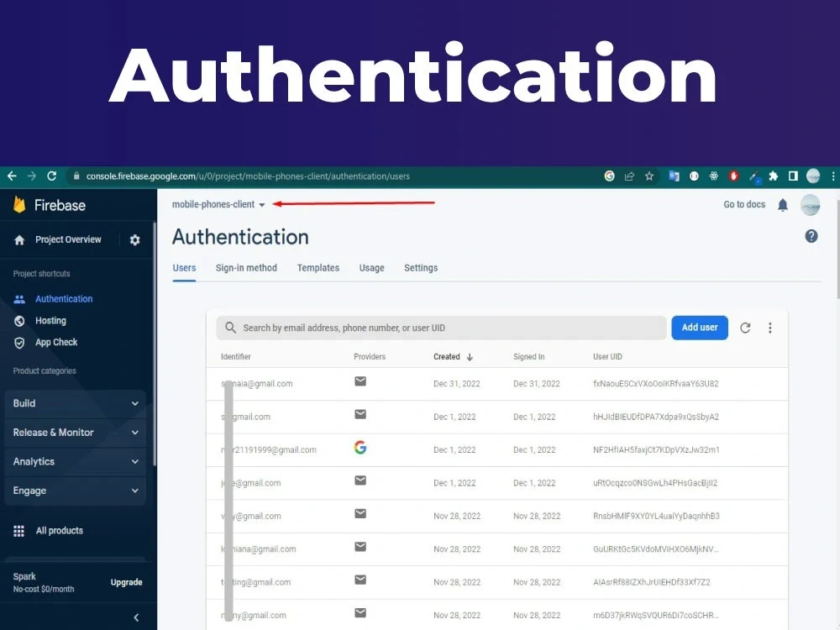Expand the Release & Monitor category
The height and width of the screenshot is (630, 840).
(75, 433)
